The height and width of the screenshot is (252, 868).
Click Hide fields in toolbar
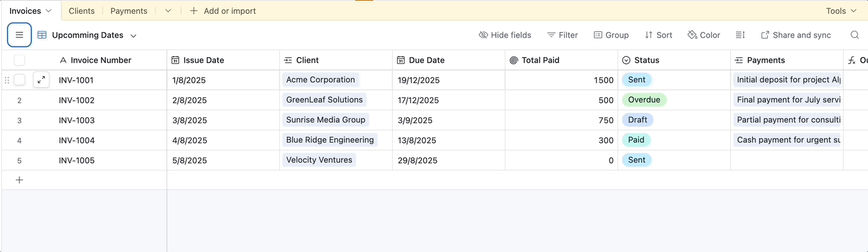tap(504, 35)
